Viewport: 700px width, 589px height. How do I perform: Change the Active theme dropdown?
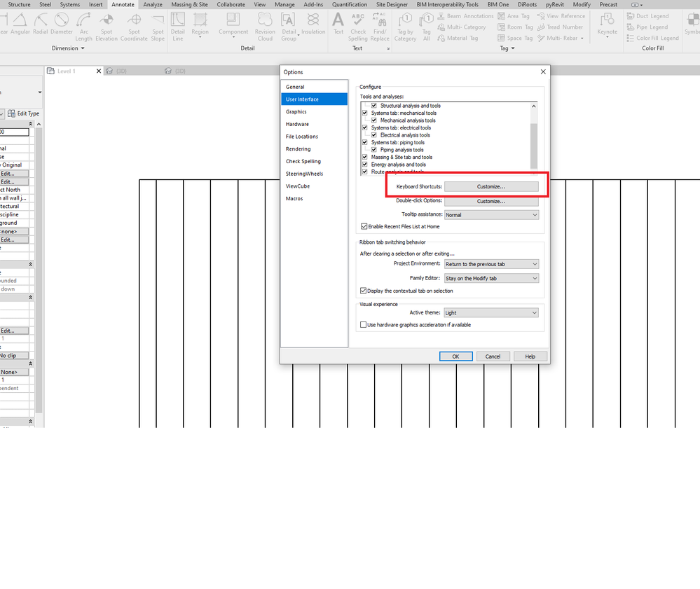coord(490,312)
